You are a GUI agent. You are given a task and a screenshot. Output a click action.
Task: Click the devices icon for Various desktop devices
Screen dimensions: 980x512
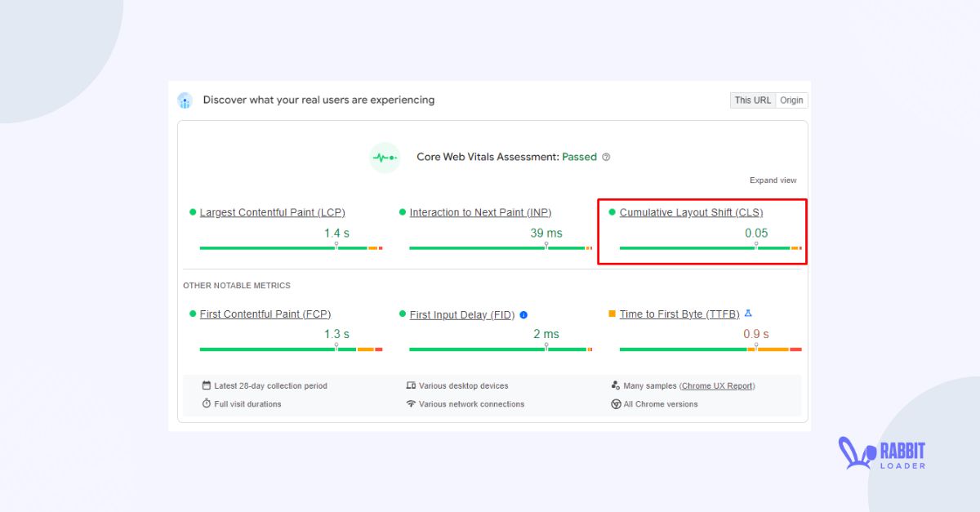(x=412, y=385)
